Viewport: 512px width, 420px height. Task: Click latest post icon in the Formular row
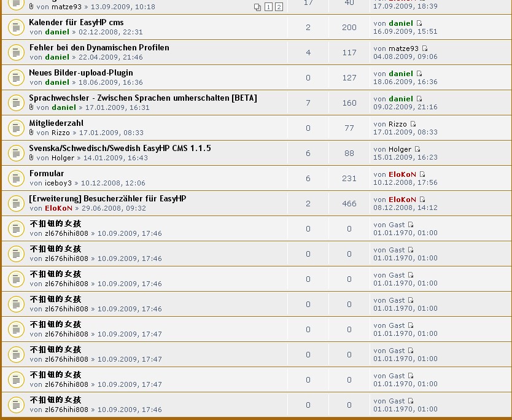pyautogui.click(x=422, y=174)
